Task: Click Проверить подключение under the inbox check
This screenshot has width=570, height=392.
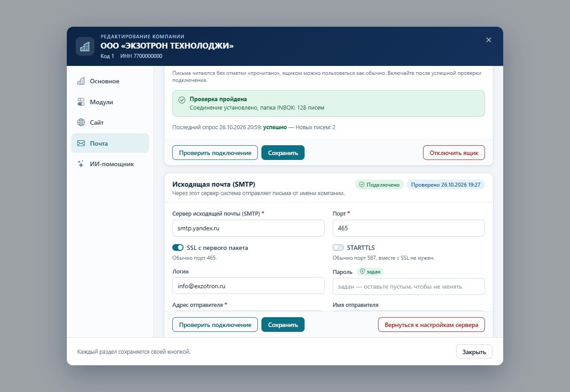Action: click(x=215, y=153)
